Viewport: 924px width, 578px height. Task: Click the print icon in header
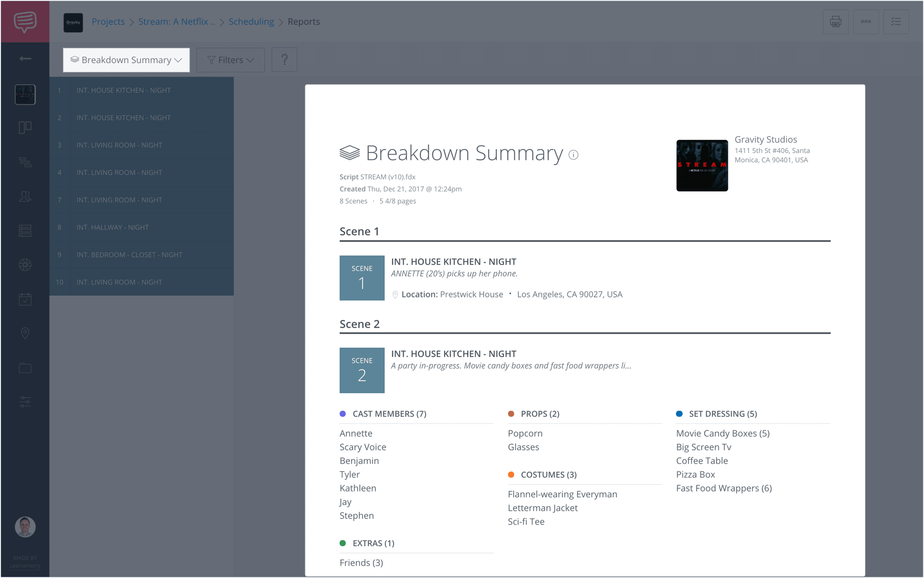click(x=835, y=22)
